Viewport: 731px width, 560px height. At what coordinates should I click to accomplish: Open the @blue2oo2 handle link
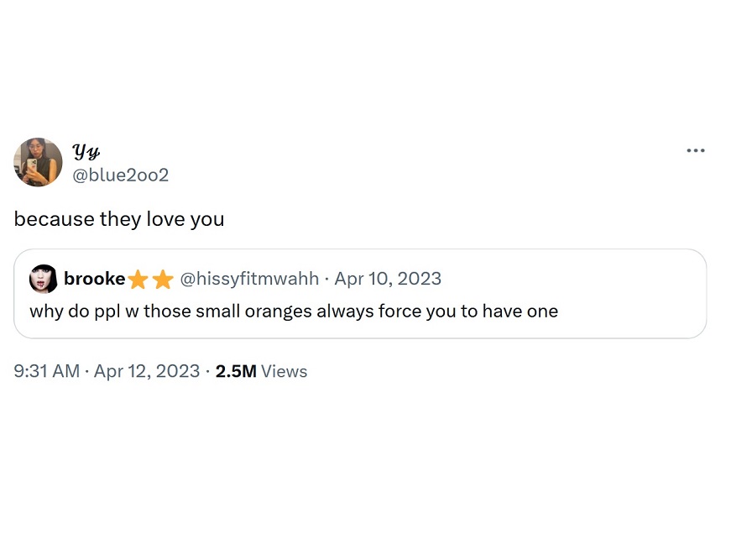120,175
